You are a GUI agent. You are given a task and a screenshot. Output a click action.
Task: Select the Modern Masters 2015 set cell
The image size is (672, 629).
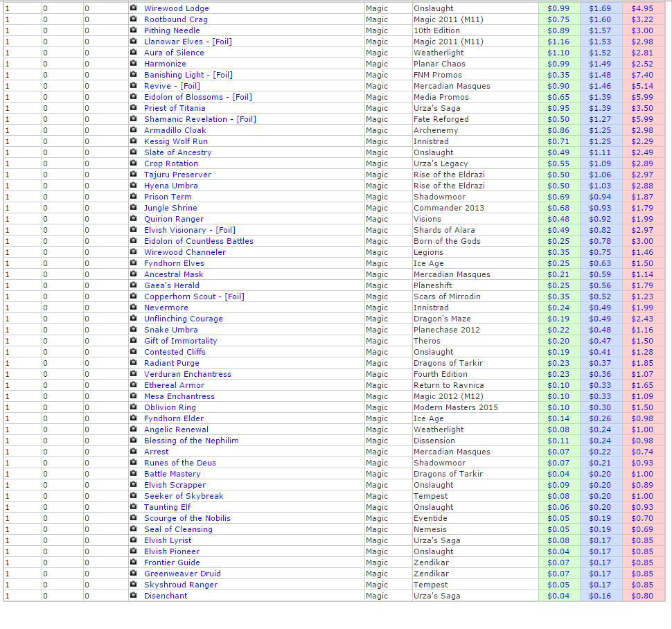[456, 407]
